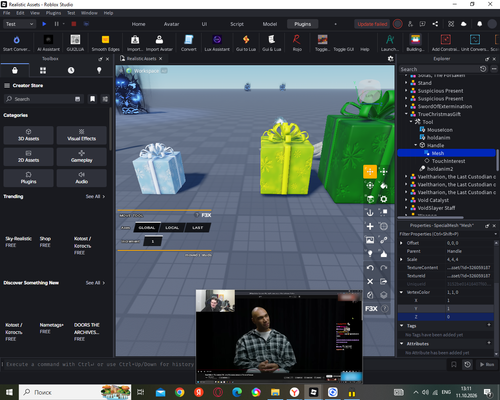
Task: Click the red Stop test button
Action: pos(74,24)
